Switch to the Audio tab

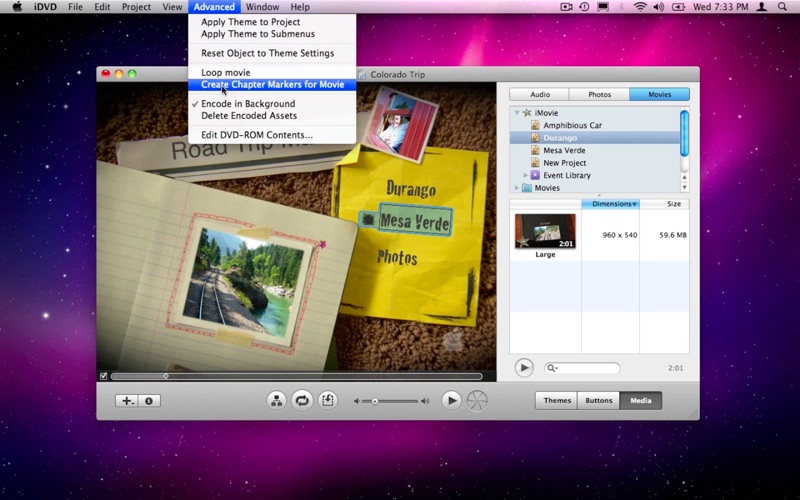pos(539,94)
